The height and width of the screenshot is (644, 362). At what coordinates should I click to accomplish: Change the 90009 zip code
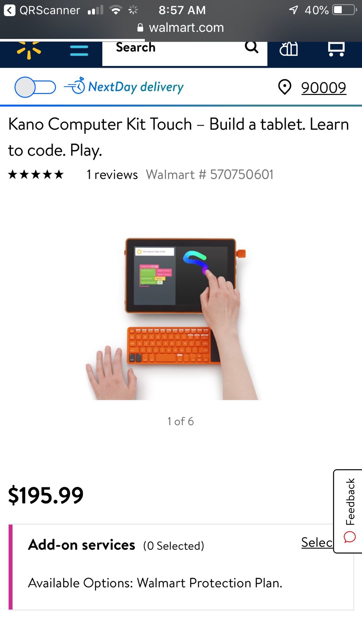pos(323,88)
